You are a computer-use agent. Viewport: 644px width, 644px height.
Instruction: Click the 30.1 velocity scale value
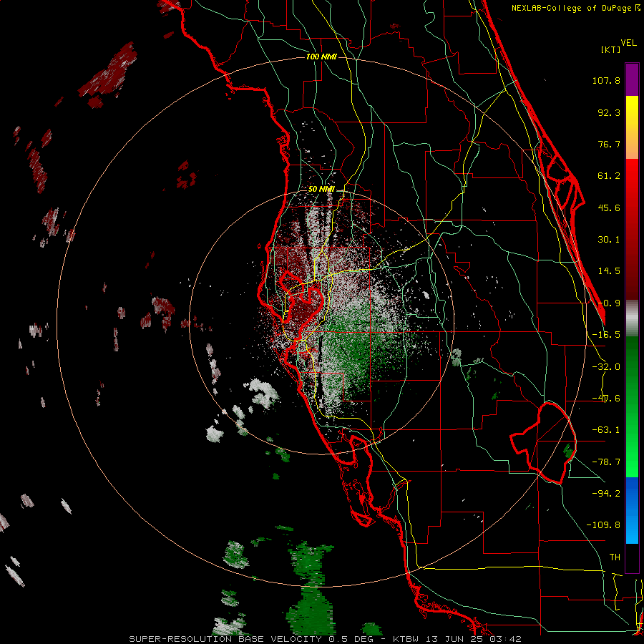coord(609,240)
